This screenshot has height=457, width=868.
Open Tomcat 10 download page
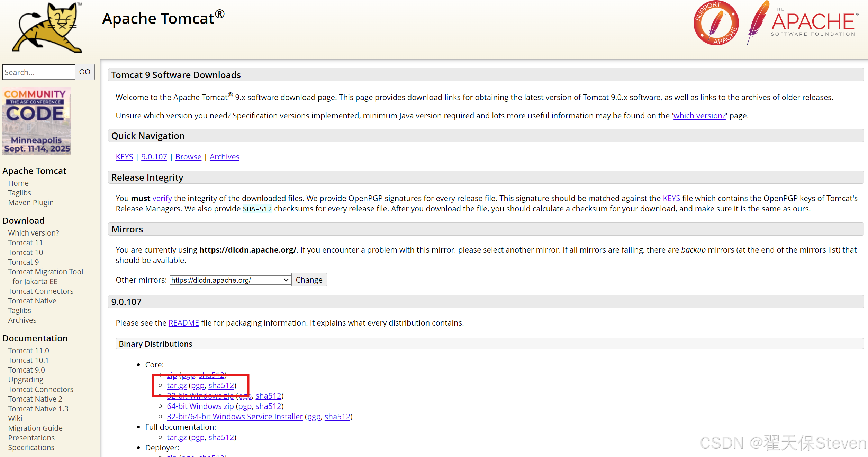pos(26,252)
